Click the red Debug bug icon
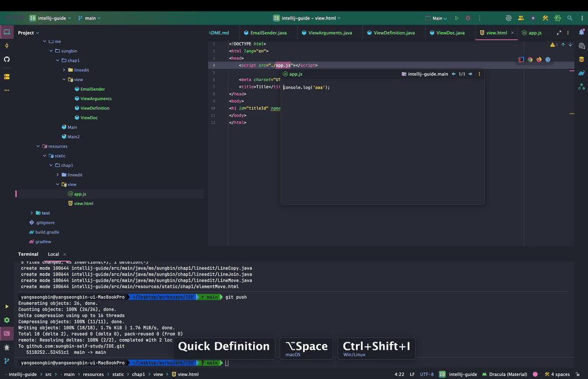588x379 pixels. 468,18
